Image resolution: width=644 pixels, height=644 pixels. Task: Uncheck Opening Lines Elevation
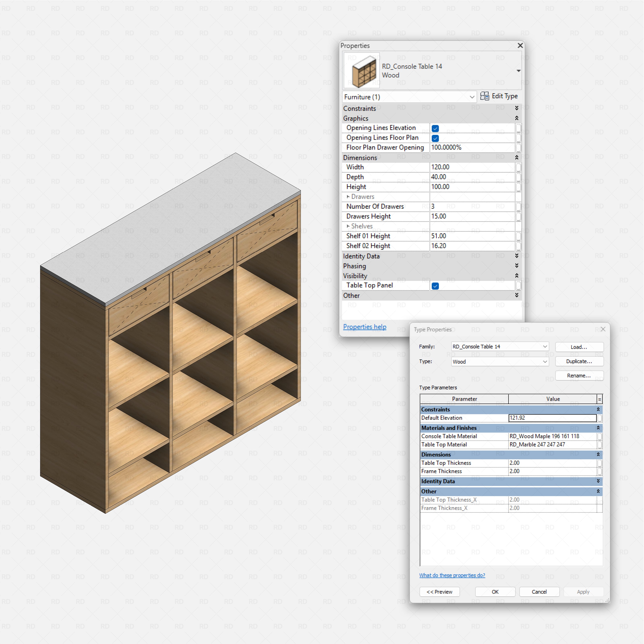tap(435, 128)
